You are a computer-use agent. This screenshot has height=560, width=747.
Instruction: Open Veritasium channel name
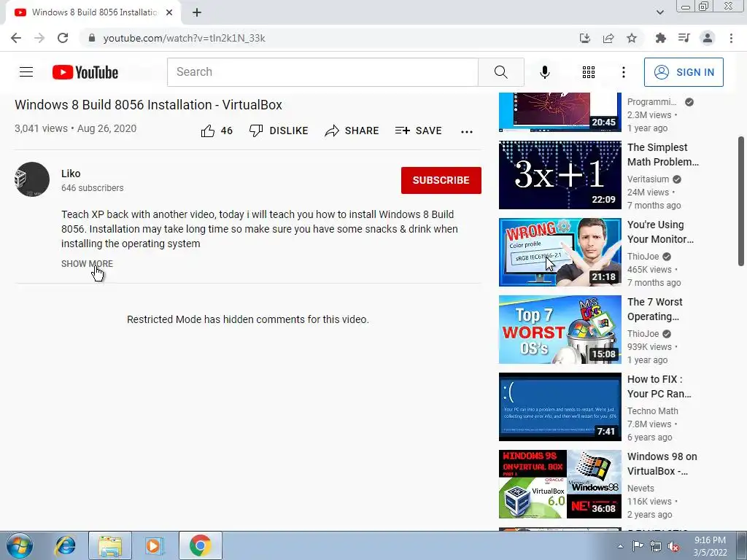tap(648, 179)
